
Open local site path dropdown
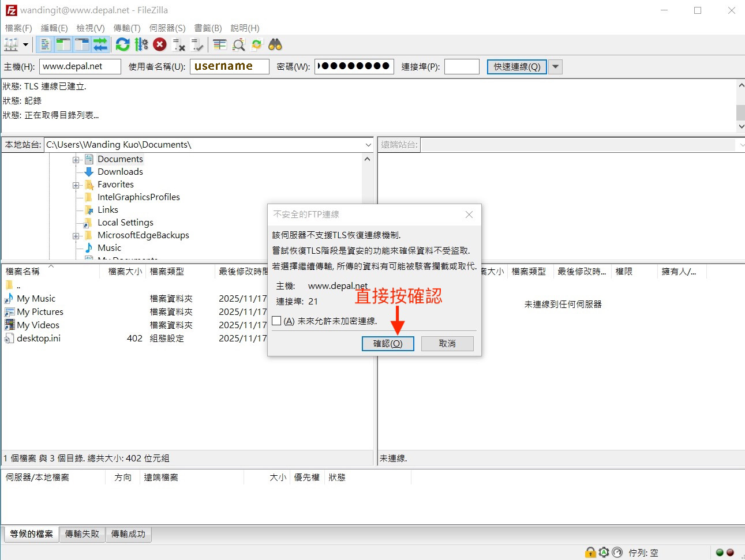point(368,145)
